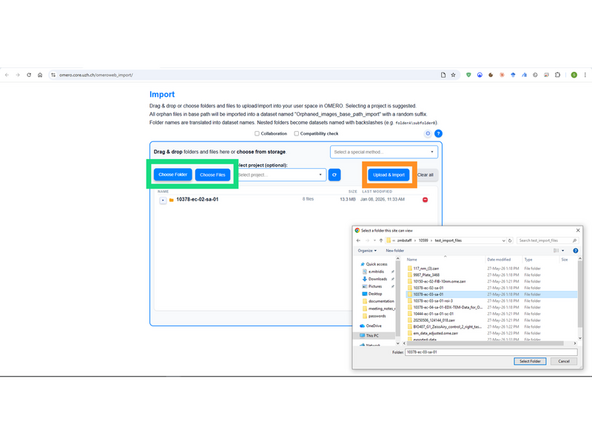Sort by the Size column header

click(x=564, y=260)
